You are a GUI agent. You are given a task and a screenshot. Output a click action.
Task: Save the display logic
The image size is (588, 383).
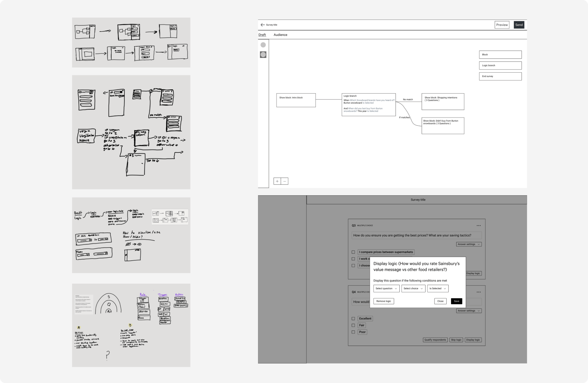point(457,301)
